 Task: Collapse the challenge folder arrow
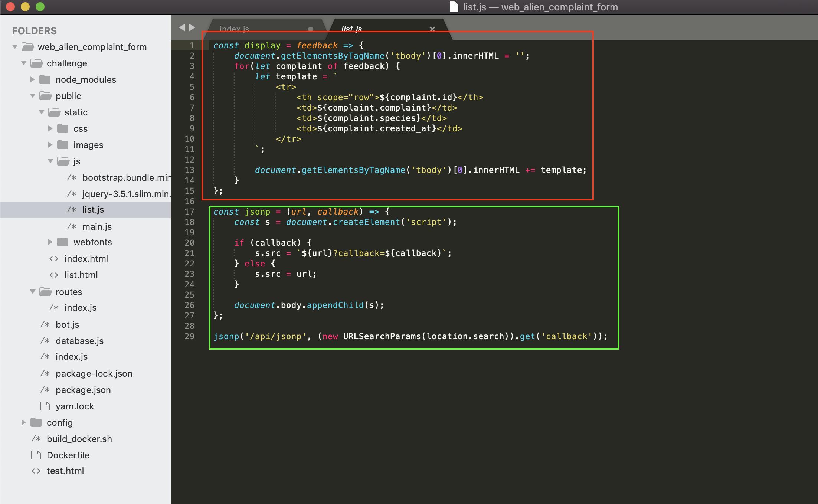click(x=24, y=63)
